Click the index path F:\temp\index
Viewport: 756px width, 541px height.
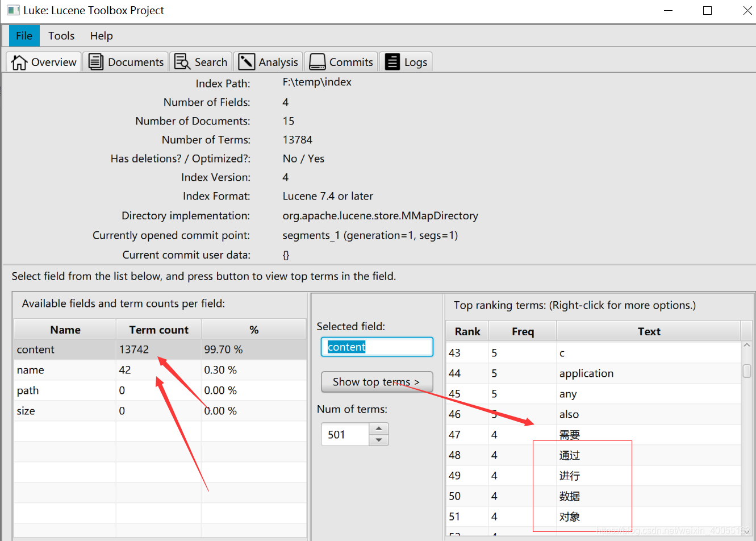317,82
